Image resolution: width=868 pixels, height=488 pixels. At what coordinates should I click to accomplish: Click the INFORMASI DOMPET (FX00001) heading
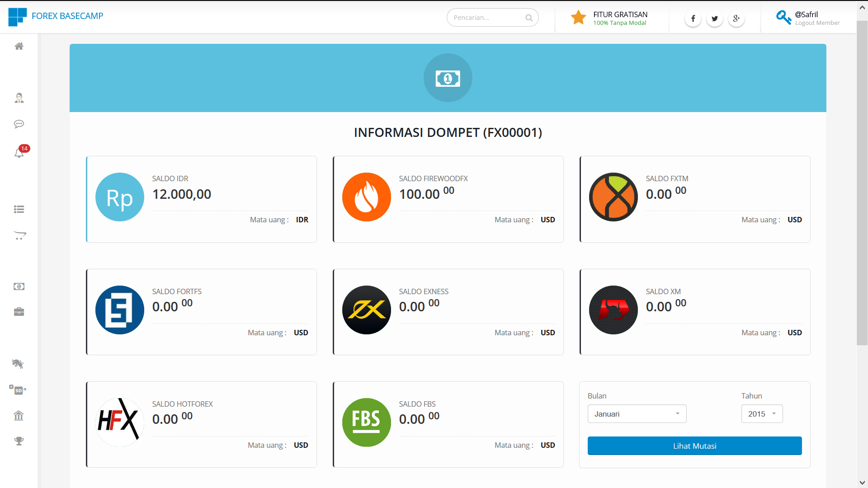[448, 132]
